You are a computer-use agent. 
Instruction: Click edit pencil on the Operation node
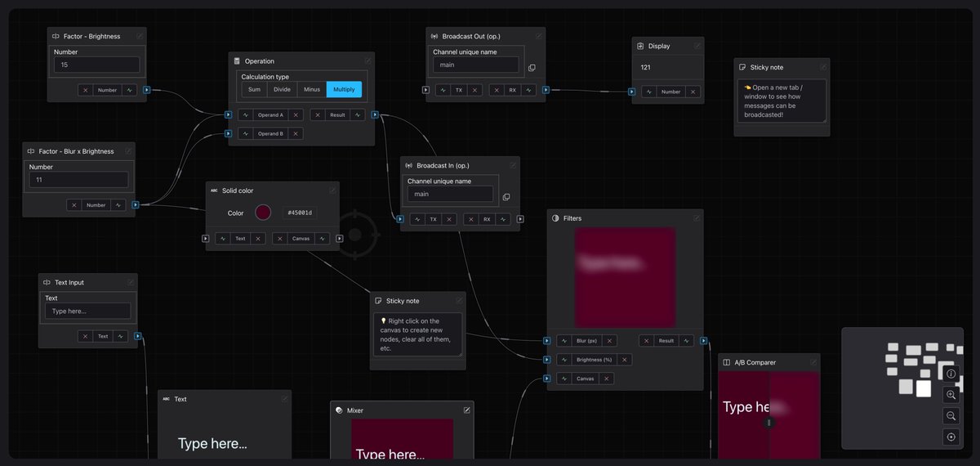click(x=367, y=60)
